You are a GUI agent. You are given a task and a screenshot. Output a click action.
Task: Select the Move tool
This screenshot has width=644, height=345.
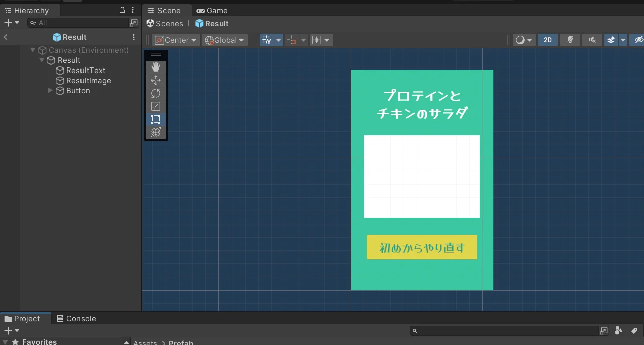point(156,80)
